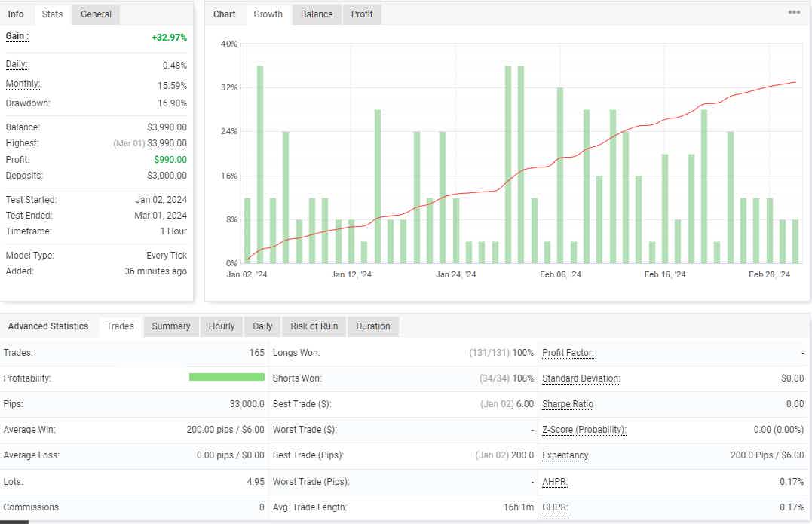This screenshot has width=812, height=524.
Task: Open the Risk of Ruin tab
Action: (x=314, y=326)
